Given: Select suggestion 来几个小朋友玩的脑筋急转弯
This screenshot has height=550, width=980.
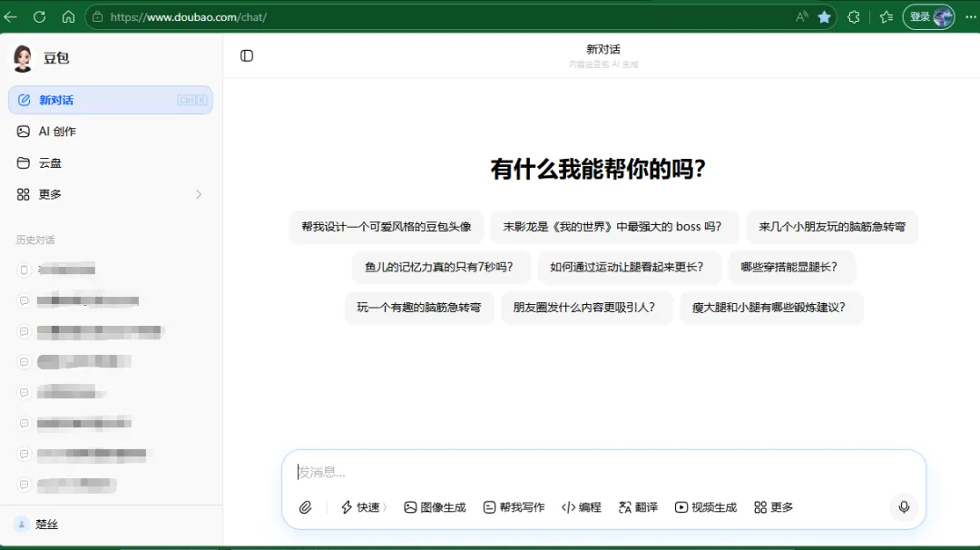Looking at the screenshot, I should pyautogui.click(x=832, y=227).
